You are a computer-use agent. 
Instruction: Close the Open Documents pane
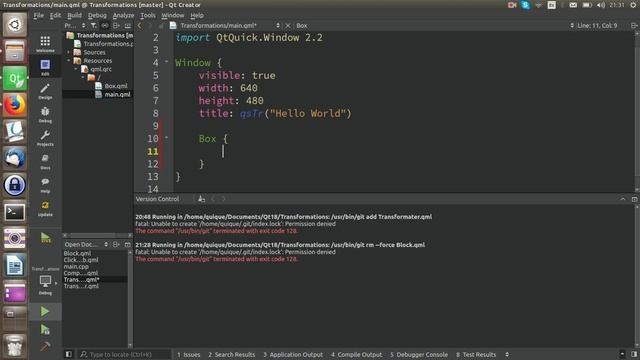128,244
